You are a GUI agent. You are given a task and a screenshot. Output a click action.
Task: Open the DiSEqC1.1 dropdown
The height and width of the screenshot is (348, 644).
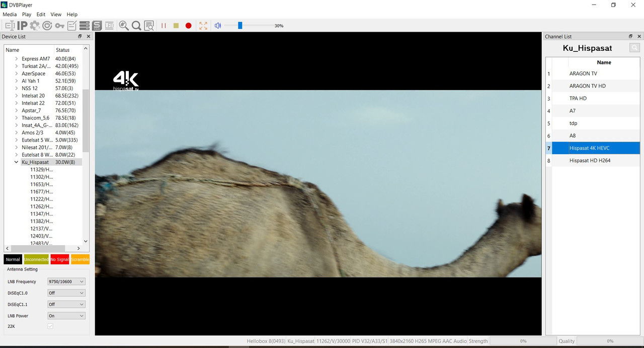66,304
